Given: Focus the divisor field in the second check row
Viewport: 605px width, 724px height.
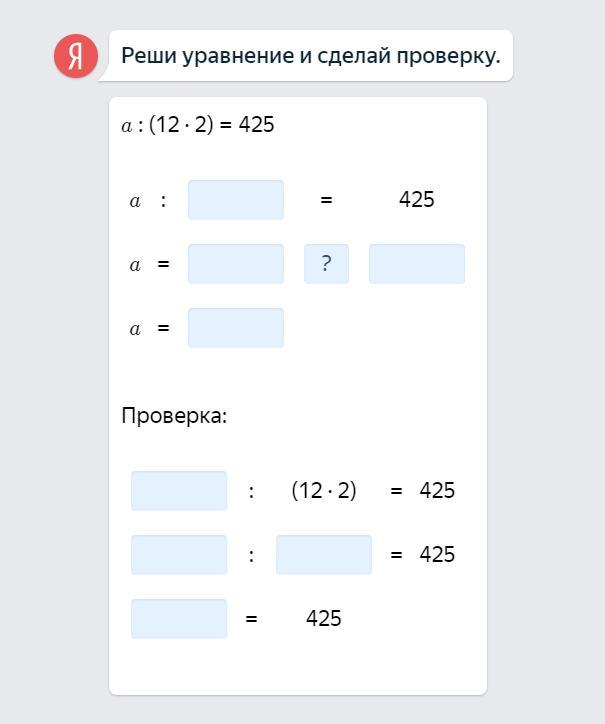Looking at the screenshot, I should coord(324,555).
